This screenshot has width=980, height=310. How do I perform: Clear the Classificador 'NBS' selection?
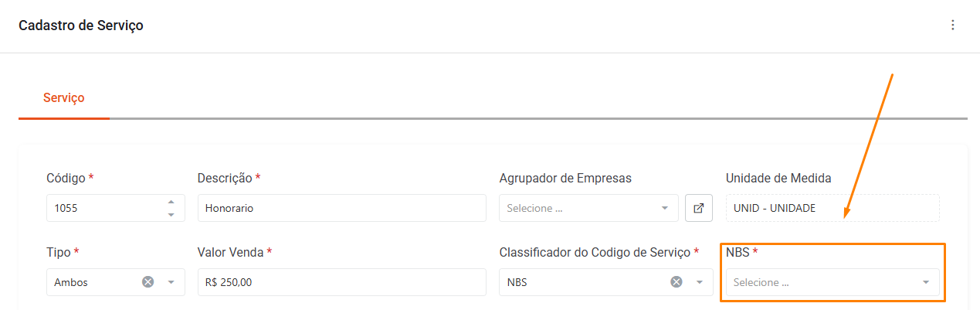(676, 282)
